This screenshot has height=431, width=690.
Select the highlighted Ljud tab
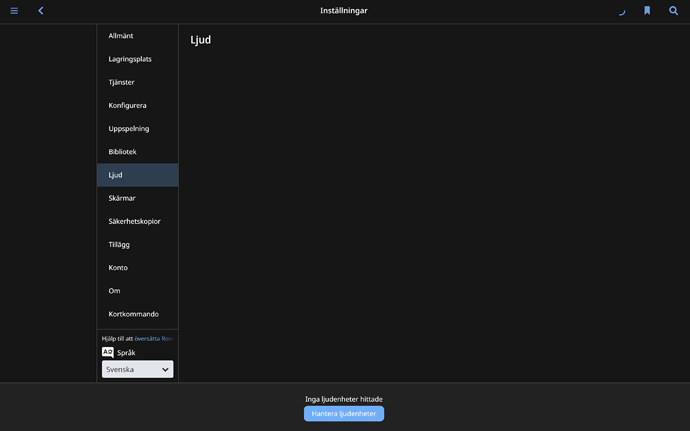137,175
